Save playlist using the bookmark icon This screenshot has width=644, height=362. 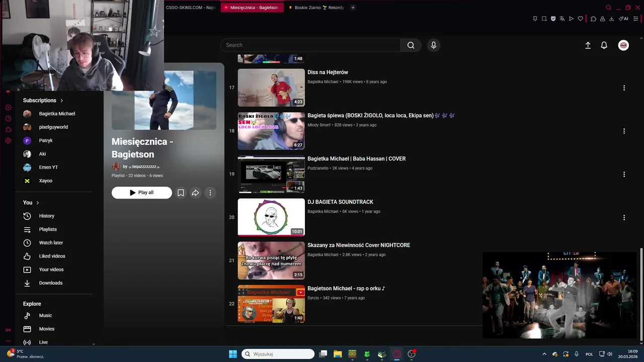[x=181, y=193]
